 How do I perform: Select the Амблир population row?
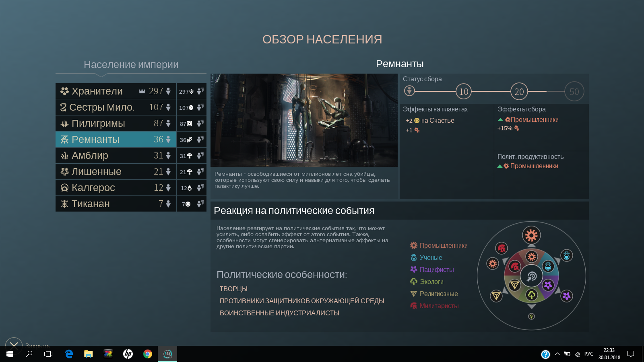point(116,156)
